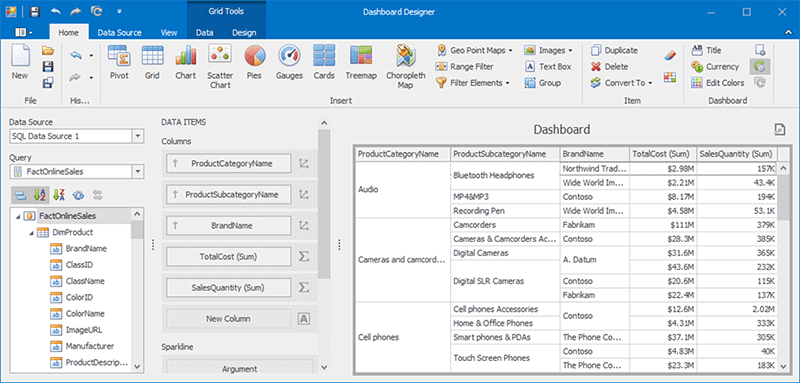Image resolution: width=800 pixels, height=383 pixels.
Task: Open the Images dropdown
Action: pyautogui.click(x=570, y=50)
